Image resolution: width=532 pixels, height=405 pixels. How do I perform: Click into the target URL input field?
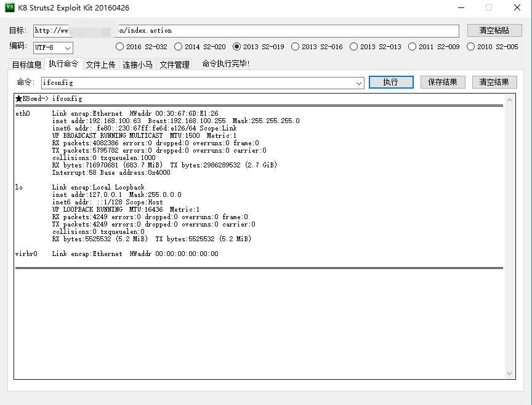[x=246, y=31]
